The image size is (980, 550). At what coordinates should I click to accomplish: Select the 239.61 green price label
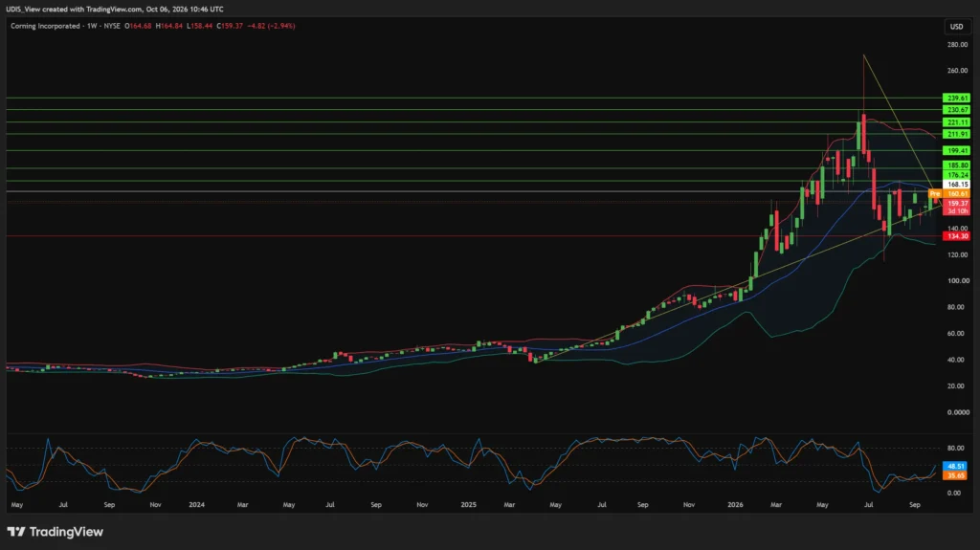pos(956,99)
